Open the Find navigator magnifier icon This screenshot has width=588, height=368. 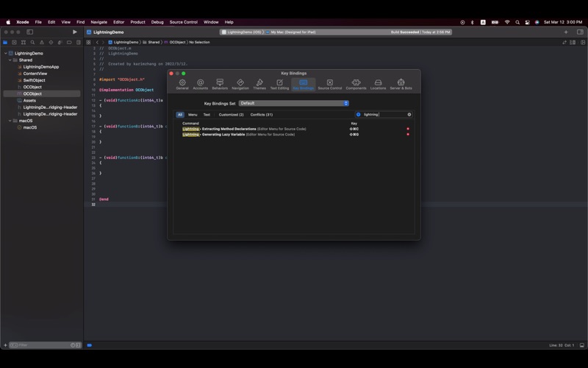32,43
